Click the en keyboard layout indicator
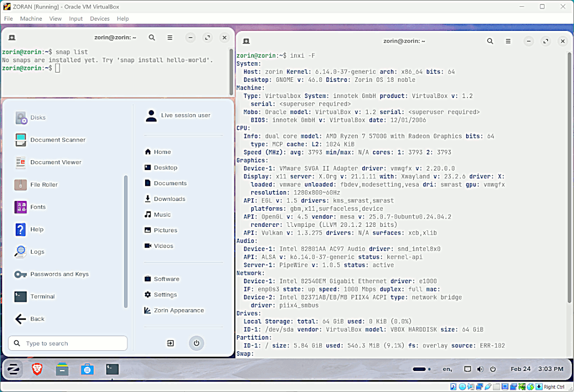Image resolution: width=574 pixels, height=392 pixels. [448, 369]
